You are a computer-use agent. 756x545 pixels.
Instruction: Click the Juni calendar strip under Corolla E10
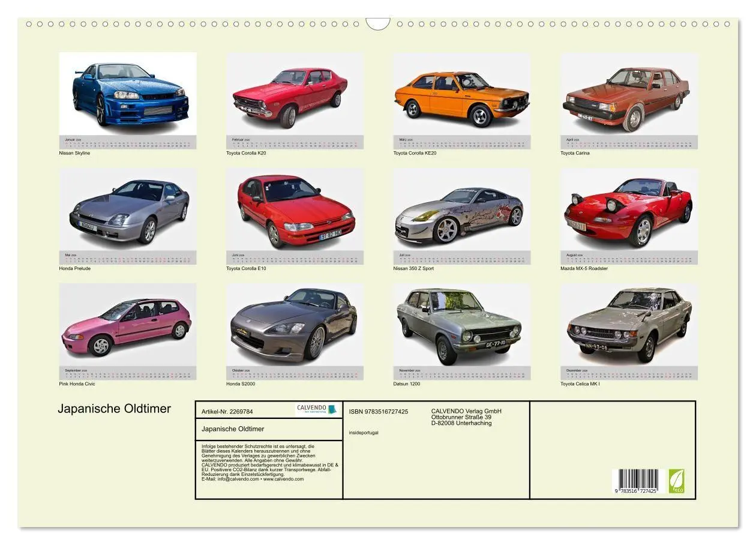coord(295,257)
